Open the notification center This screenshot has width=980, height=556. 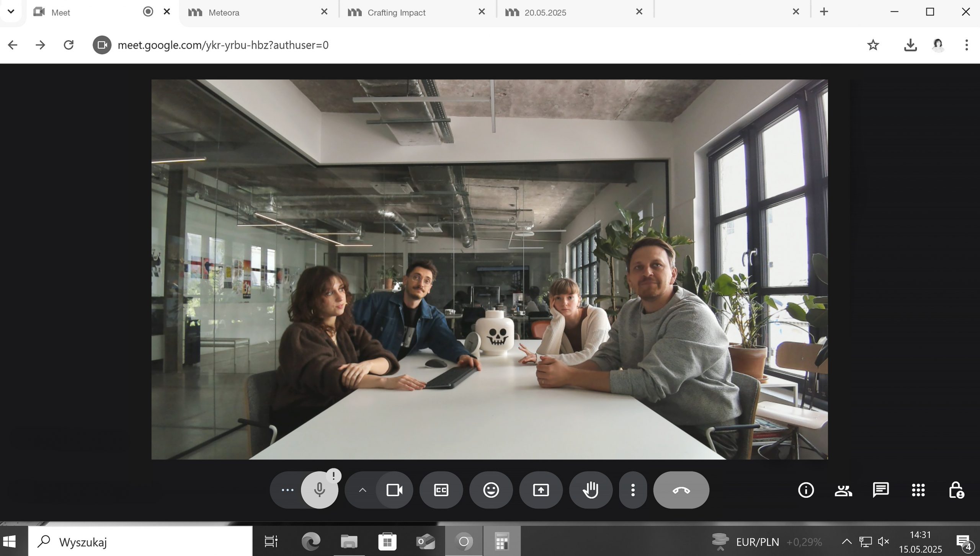coord(965,542)
